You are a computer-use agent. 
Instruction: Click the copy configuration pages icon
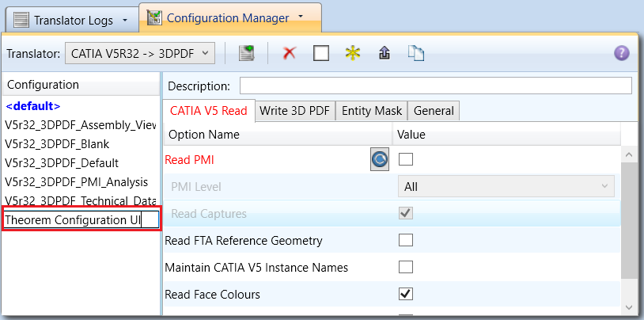[x=415, y=53]
